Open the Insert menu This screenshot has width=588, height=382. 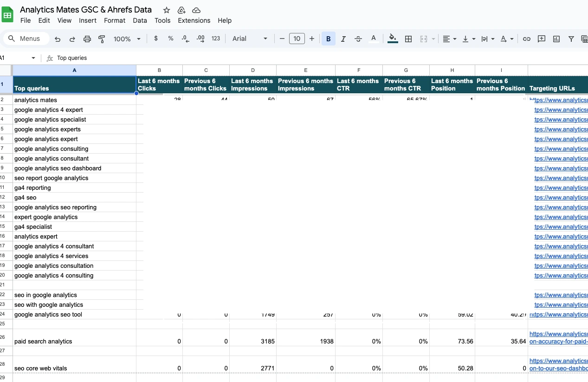coord(88,20)
